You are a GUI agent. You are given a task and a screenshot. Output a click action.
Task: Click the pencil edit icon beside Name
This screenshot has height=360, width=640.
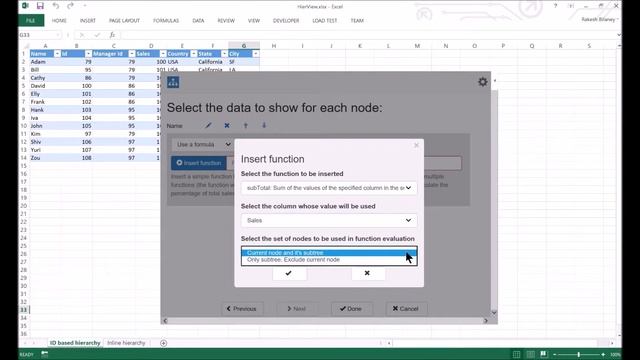click(208, 126)
